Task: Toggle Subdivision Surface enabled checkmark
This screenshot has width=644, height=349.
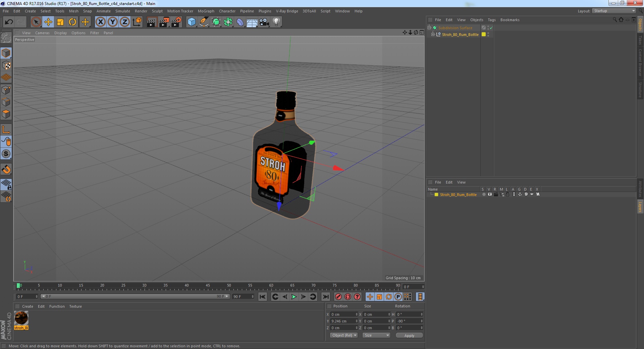Action: point(491,28)
